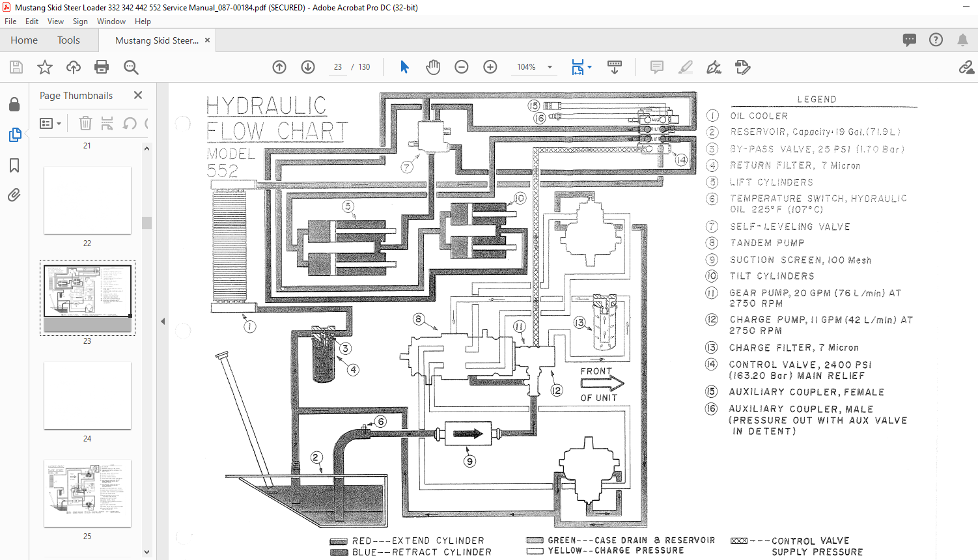The height and width of the screenshot is (560, 978).
Task: Select page 25 thumbnail
Action: point(87,493)
